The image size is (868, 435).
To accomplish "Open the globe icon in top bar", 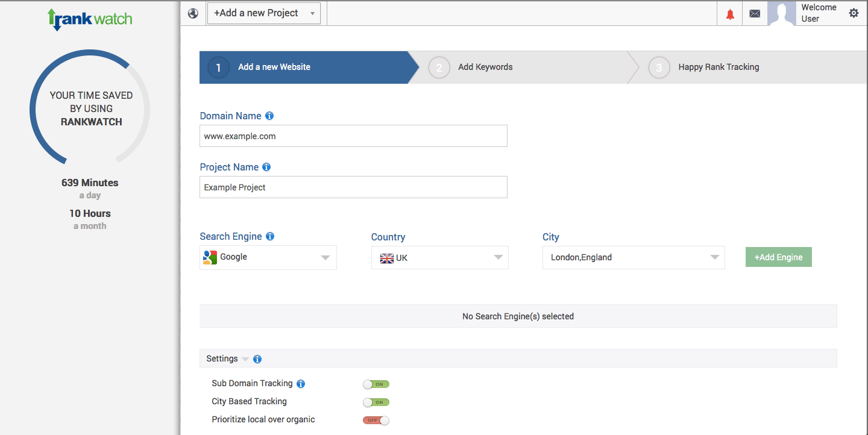I will coord(193,13).
